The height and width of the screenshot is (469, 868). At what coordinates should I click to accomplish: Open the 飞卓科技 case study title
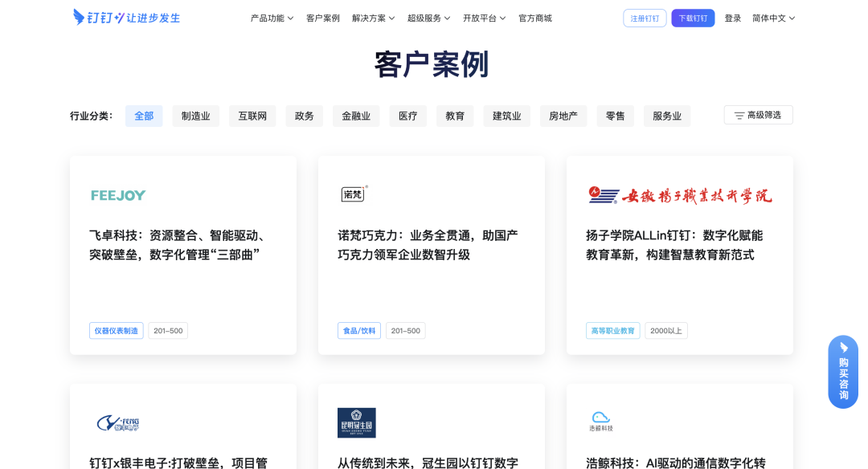pyautogui.click(x=178, y=245)
